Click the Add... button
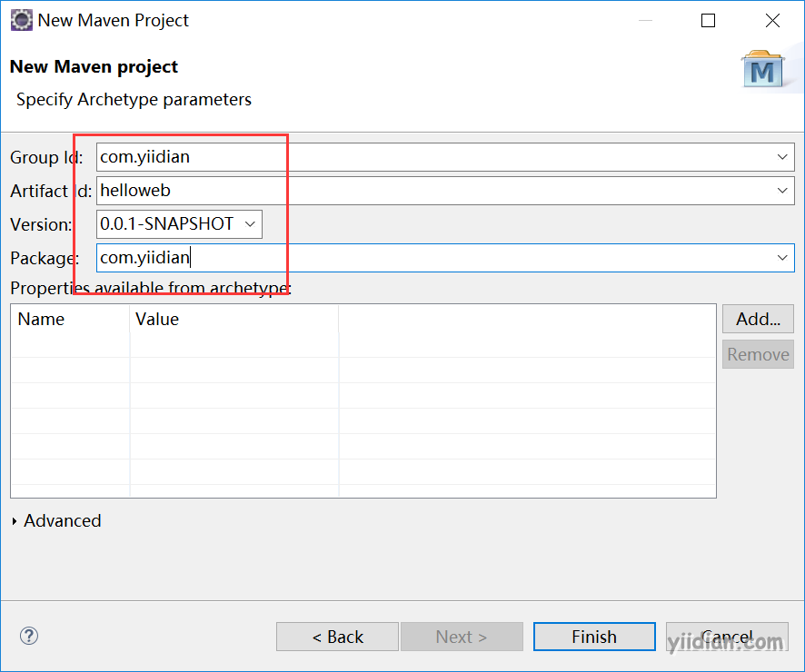This screenshot has height=672, width=805. [758, 319]
